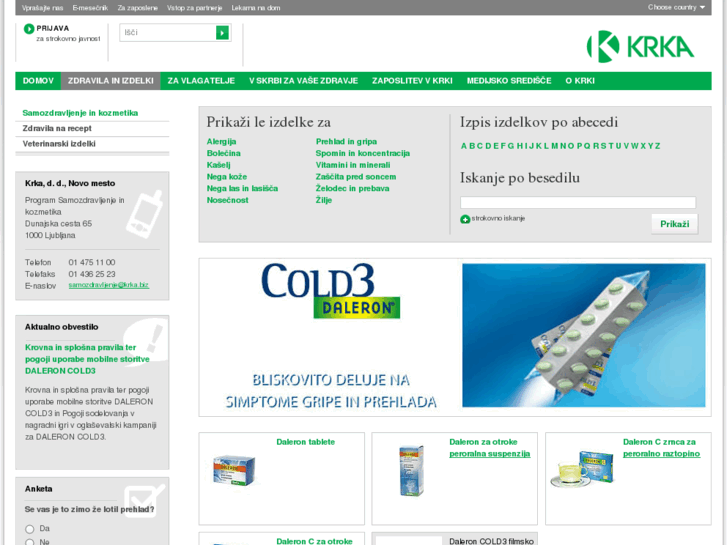
Task: Click Lekarna na dom link
Action: (256, 8)
